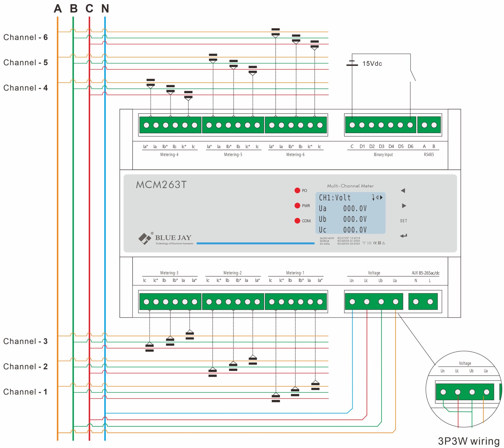The image size is (504, 448).
Task: Click the open switch on binary input
Action: [413, 75]
